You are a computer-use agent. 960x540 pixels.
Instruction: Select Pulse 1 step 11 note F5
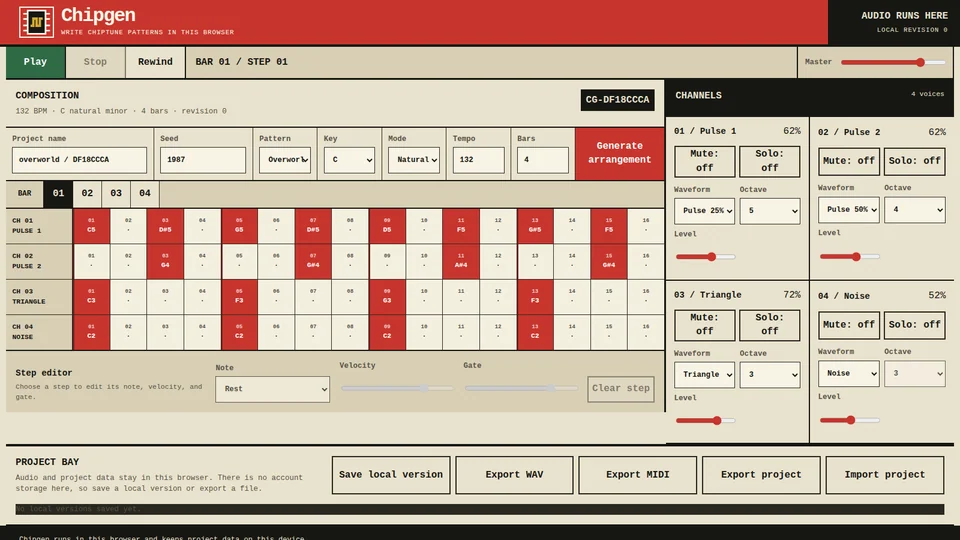click(x=461, y=225)
